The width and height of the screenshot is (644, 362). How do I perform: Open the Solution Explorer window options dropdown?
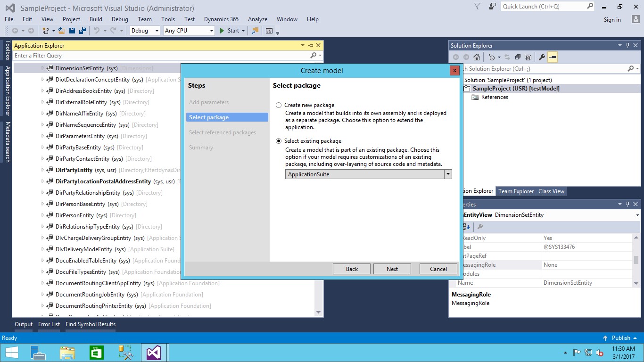click(x=619, y=46)
